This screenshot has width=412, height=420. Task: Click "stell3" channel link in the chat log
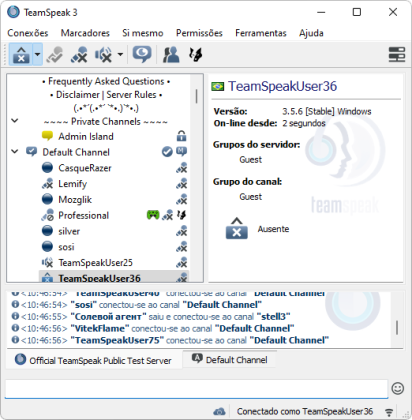point(274,316)
